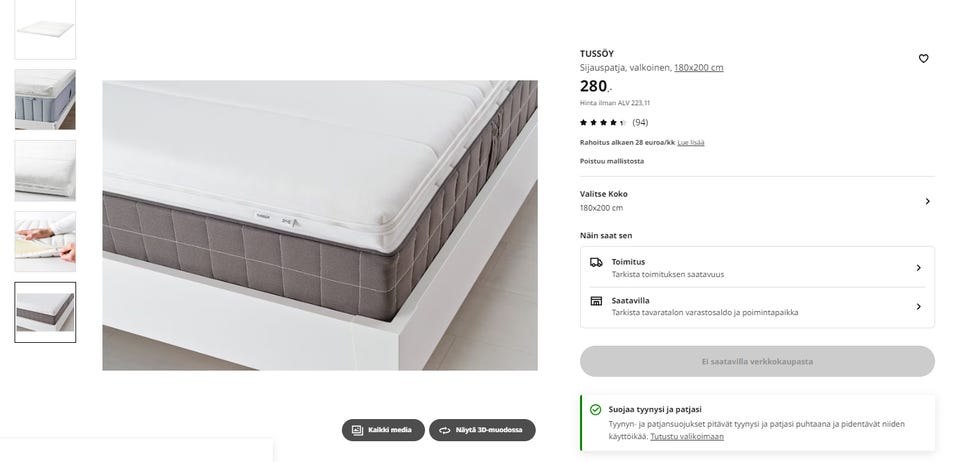The width and height of the screenshot is (960, 462).
Task: Click the Ei saatavilla verkkokaupasta button
Action: coord(757,361)
